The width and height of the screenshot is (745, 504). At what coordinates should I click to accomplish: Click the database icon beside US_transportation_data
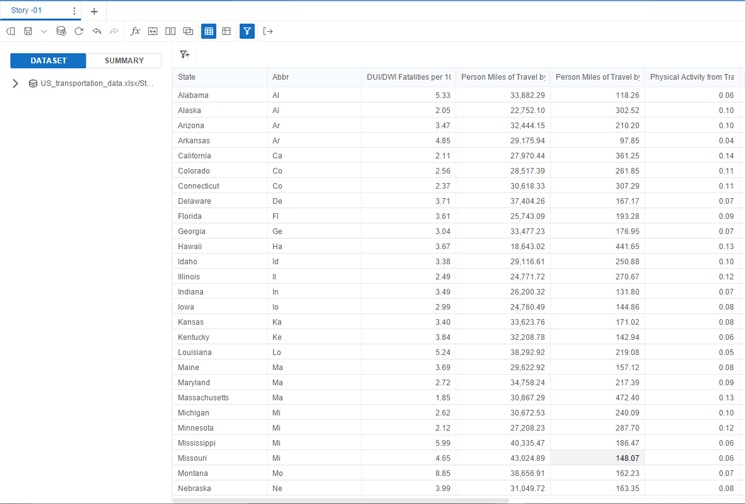(33, 84)
